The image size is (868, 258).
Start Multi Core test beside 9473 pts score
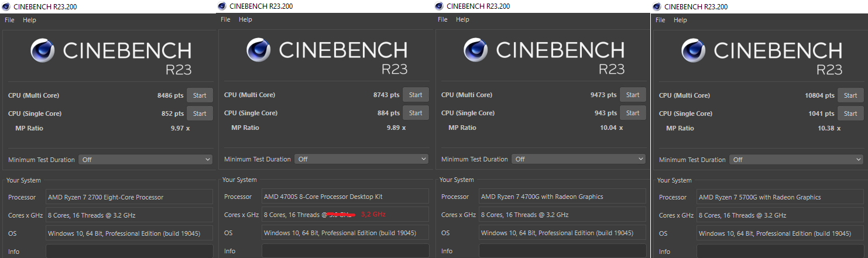633,95
